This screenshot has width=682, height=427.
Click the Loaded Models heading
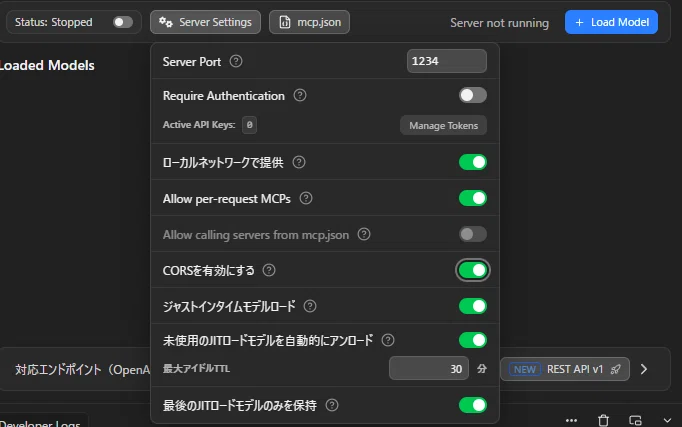point(47,65)
